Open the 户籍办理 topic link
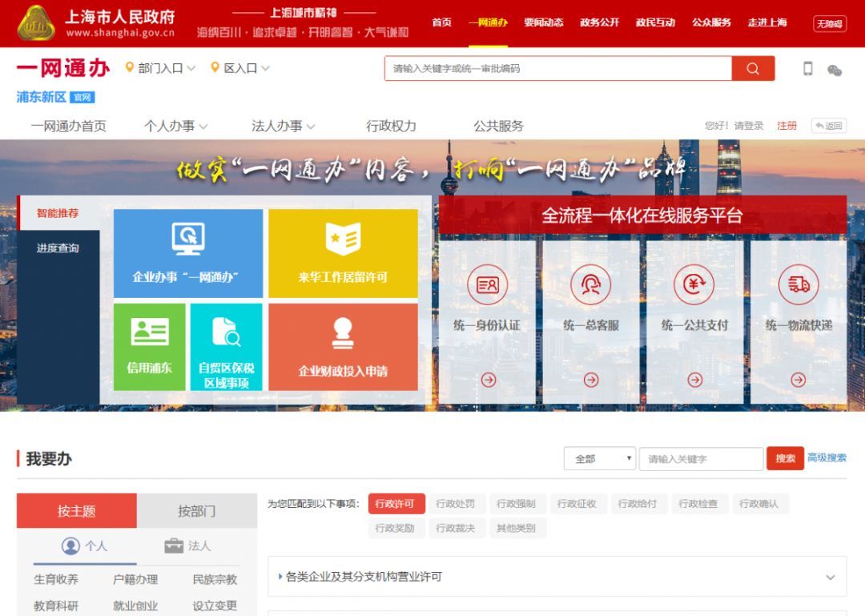 coord(135,580)
